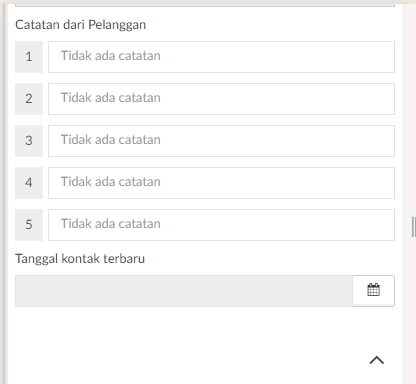Select the number 4 note label

[x=29, y=183]
